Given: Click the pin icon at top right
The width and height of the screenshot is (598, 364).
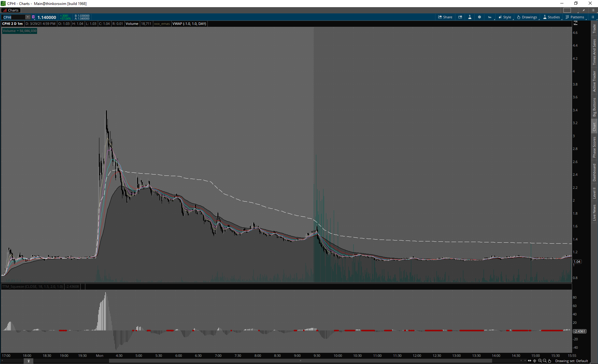Looking at the screenshot, I should point(584,10).
